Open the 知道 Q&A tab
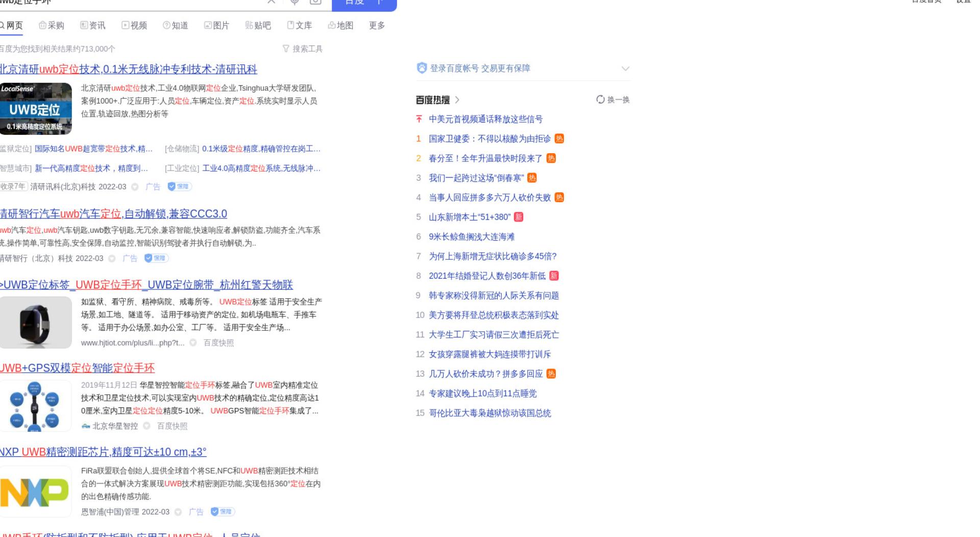Image resolution: width=980 pixels, height=537 pixels. (x=176, y=26)
